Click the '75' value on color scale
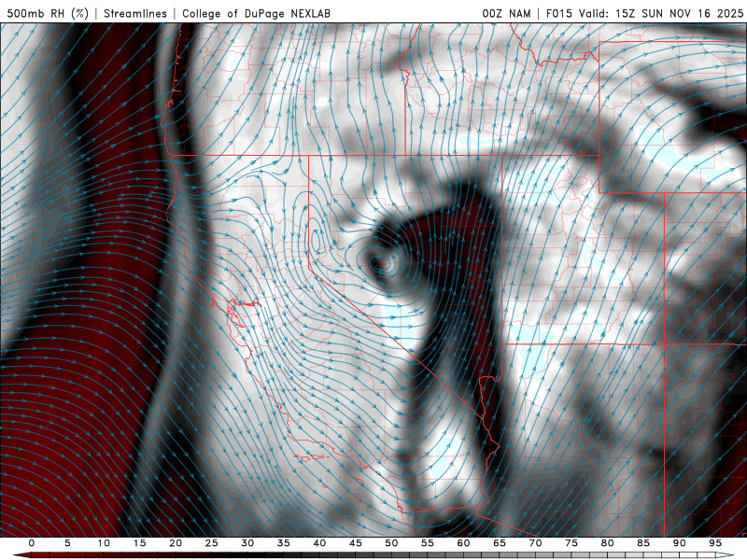The width and height of the screenshot is (747, 560). click(x=571, y=543)
